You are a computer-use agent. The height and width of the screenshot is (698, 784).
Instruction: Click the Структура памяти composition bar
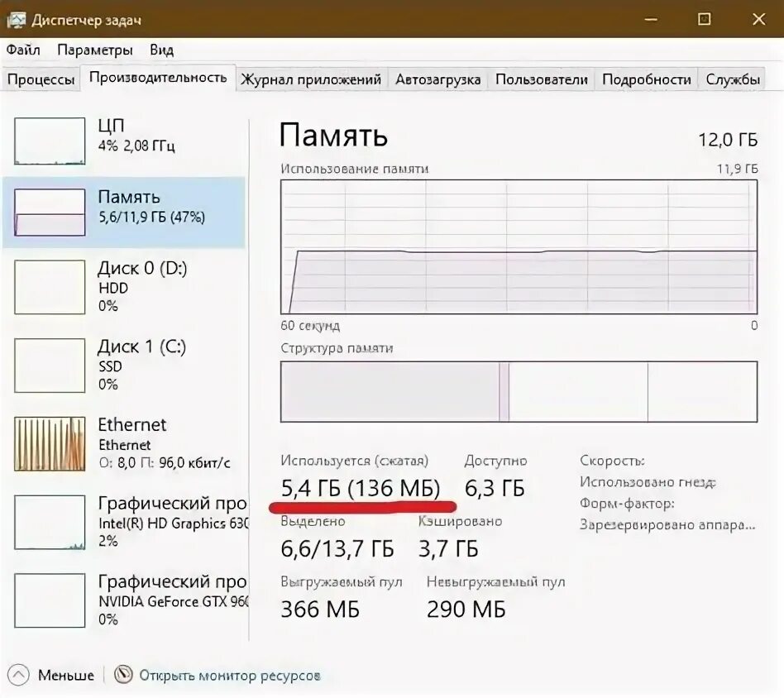click(519, 392)
